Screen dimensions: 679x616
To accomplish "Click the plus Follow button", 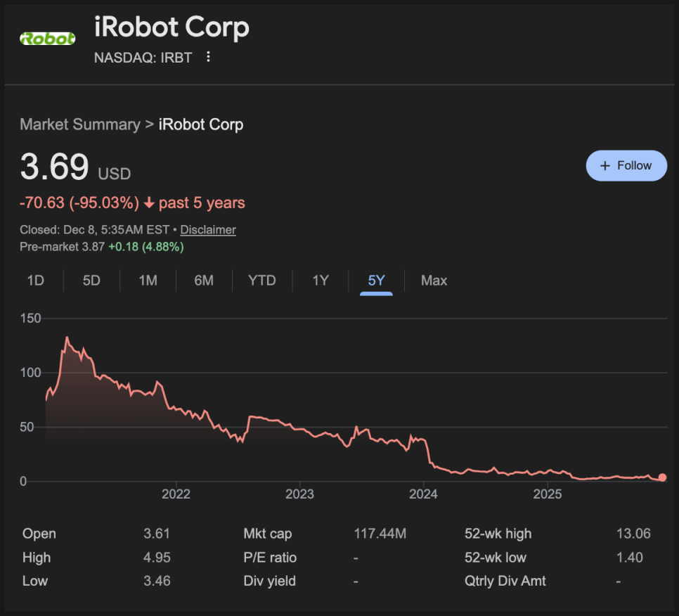I will coord(626,166).
